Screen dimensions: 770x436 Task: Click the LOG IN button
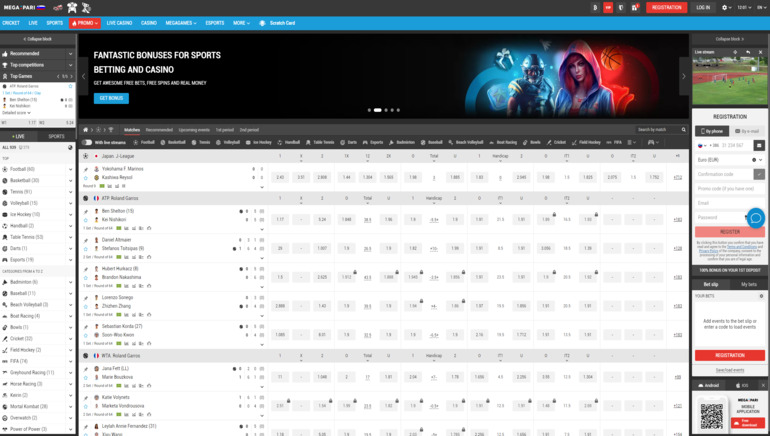tap(703, 7)
